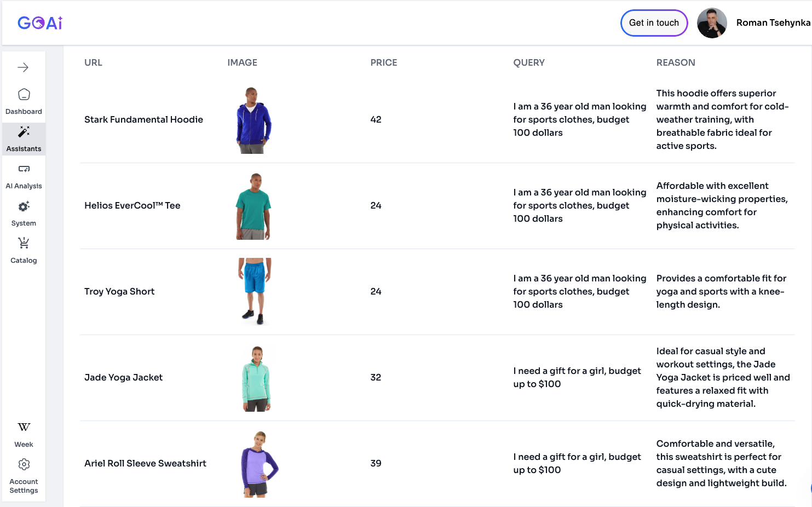Open the Catalog shopping cart icon
Viewport: 812px width, 507px height.
point(24,243)
